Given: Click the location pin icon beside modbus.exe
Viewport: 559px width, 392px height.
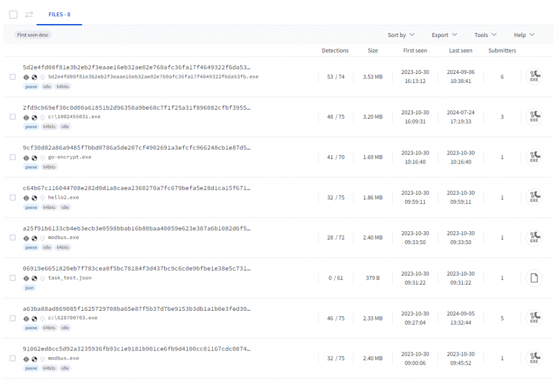Looking at the screenshot, I should point(43,237).
